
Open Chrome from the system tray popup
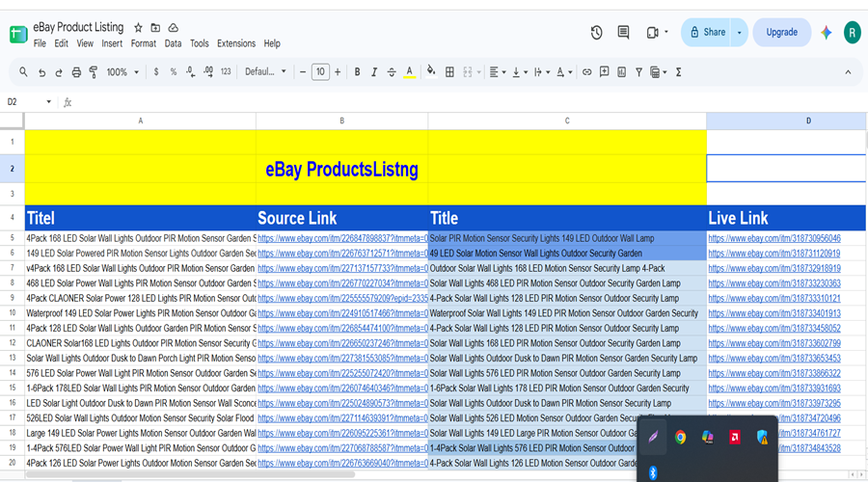coord(680,438)
